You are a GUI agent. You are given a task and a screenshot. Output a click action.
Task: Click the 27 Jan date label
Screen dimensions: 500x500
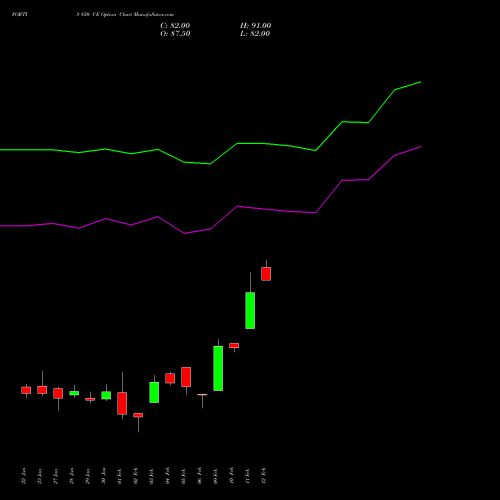pos(56,476)
